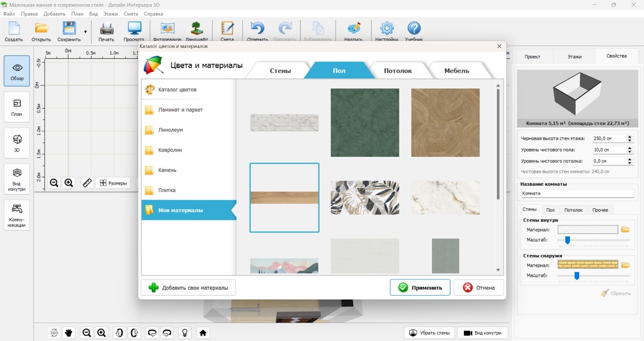Select the hand pan tool
Viewport: 644px width, 341px height.
69,333
